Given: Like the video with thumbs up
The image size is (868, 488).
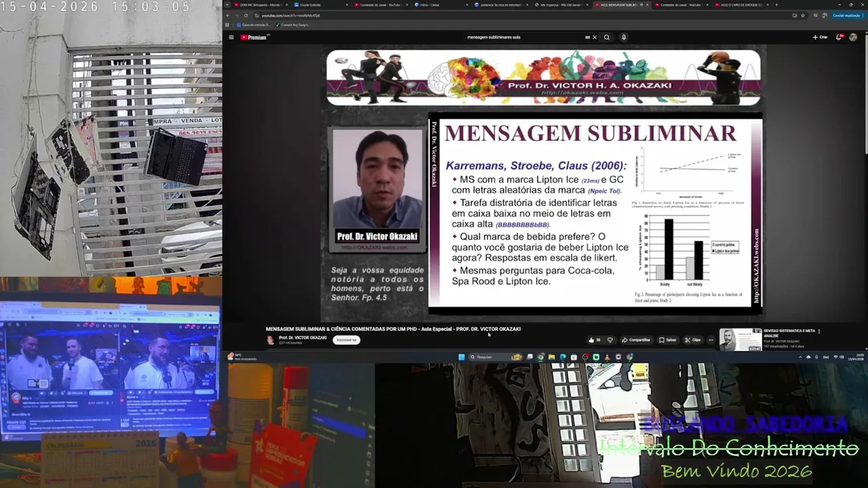Looking at the screenshot, I should pos(594,340).
